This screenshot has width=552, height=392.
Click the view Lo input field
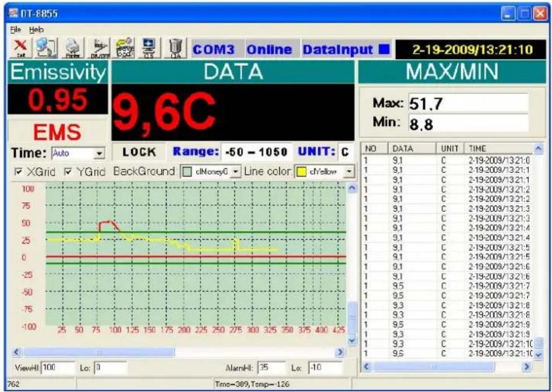[x=111, y=368]
